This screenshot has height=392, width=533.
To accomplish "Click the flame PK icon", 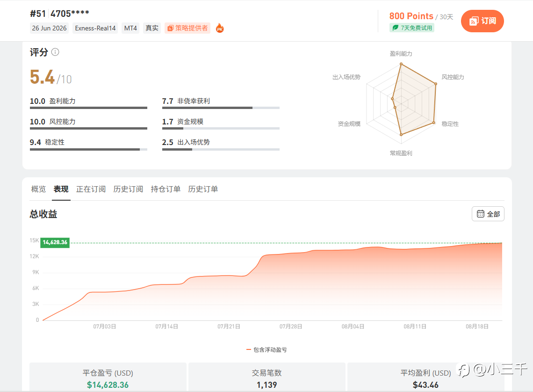I will click(220, 28).
